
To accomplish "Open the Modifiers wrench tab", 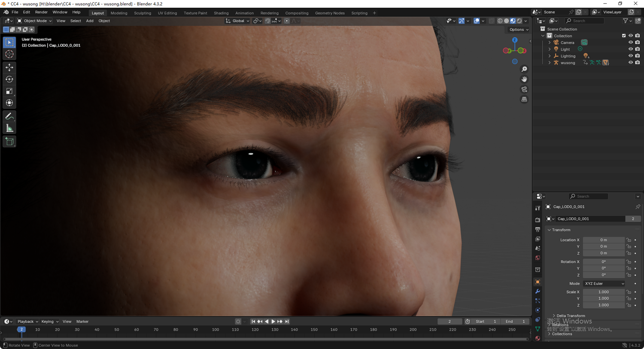I will [x=538, y=291].
